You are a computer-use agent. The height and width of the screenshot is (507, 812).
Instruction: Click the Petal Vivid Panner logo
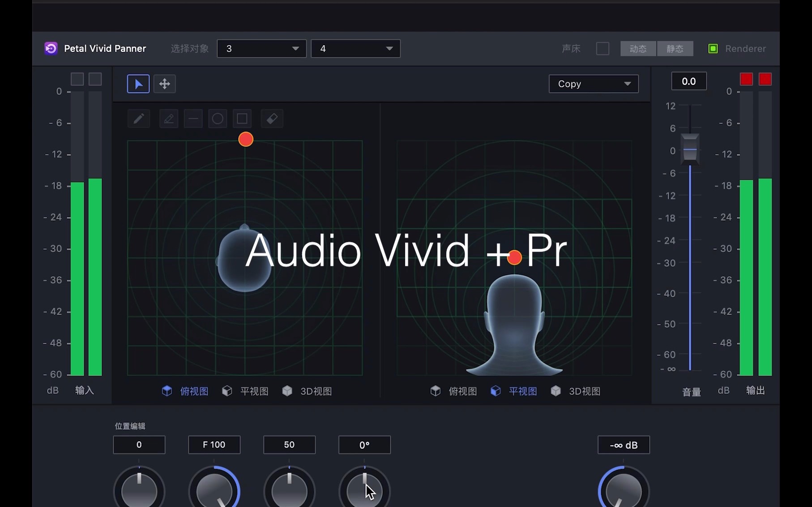click(x=51, y=48)
